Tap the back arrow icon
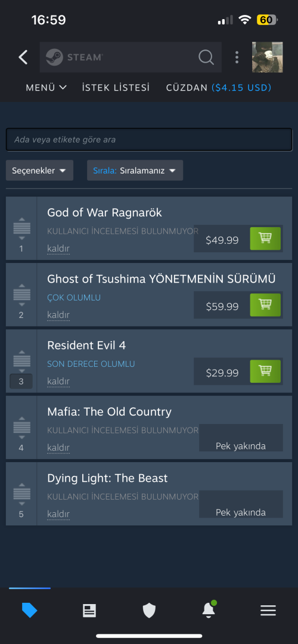This screenshot has width=298, height=644. tap(23, 57)
